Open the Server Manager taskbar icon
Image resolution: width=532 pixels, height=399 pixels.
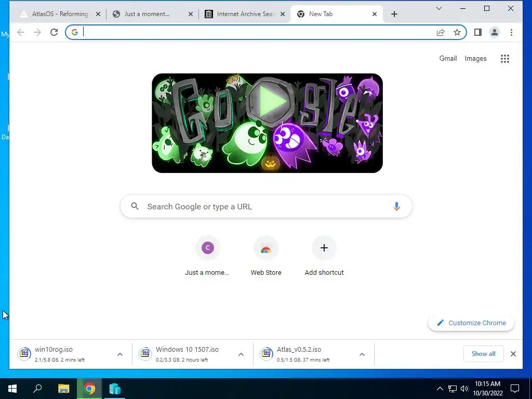(115, 389)
